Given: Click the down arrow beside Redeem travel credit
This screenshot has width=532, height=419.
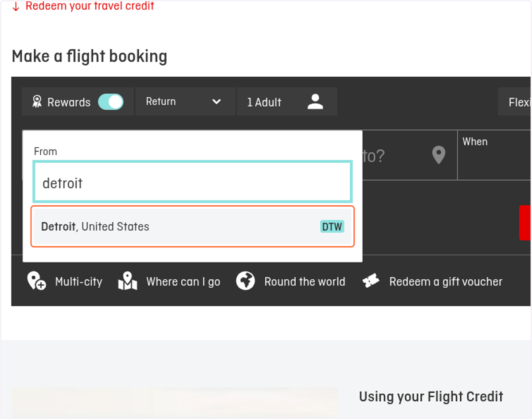Looking at the screenshot, I should [16, 7].
